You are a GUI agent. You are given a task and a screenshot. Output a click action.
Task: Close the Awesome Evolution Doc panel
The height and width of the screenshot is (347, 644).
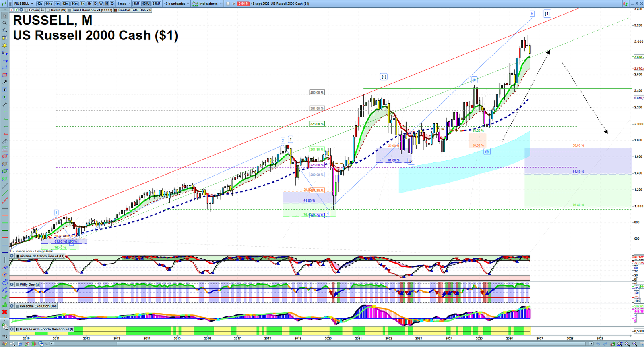[x=12, y=306]
